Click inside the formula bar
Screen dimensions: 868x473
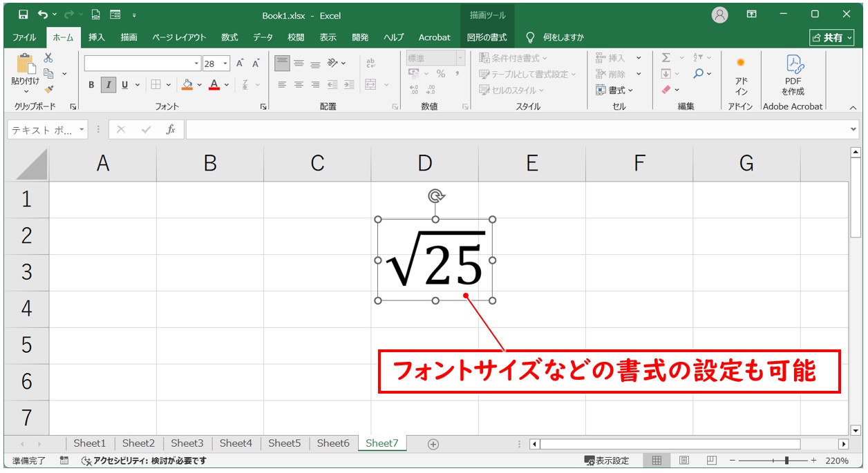[x=415, y=128]
